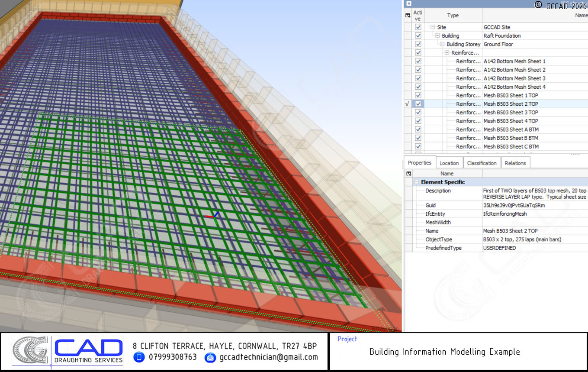Collapse the Element Specific property group
Image resolution: width=588 pixels, height=372 pixels.
[x=417, y=182]
